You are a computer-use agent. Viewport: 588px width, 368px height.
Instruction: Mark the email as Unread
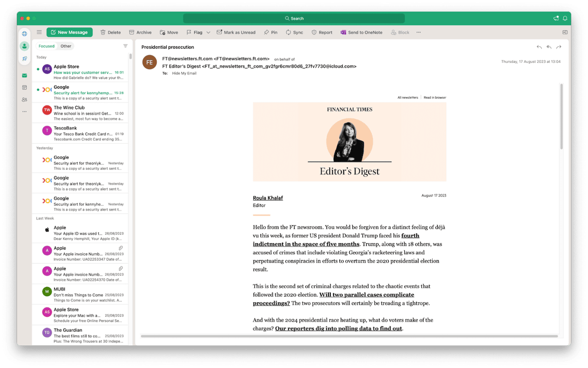coord(236,32)
